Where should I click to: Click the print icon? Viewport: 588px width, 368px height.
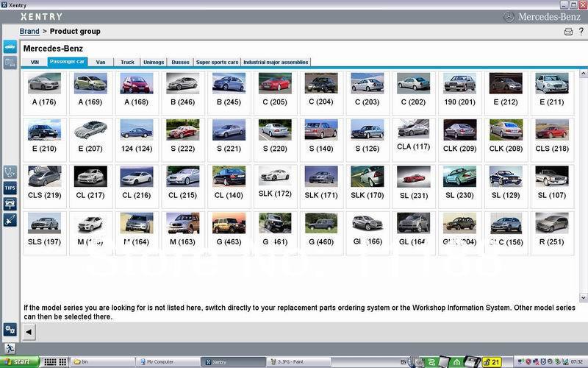[x=568, y=32]
